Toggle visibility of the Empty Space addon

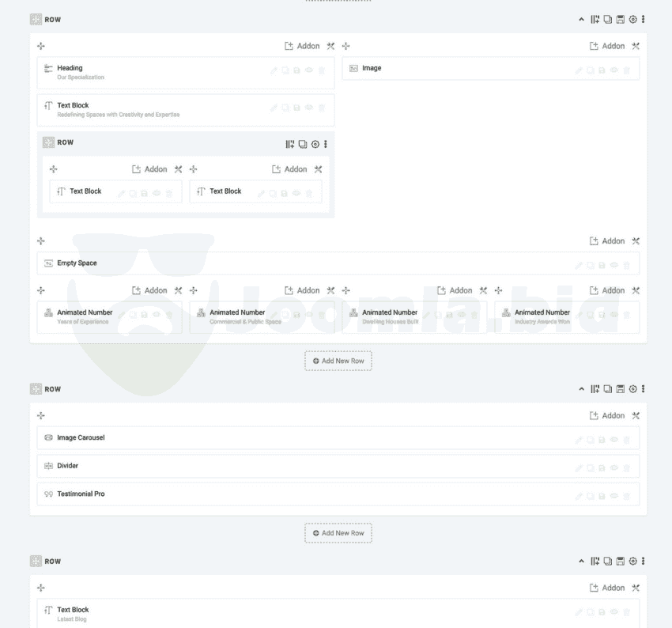(614, 266)
